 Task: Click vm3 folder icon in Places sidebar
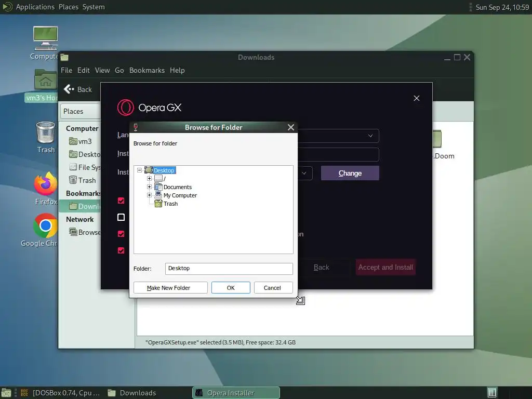[x=73, y=141]
